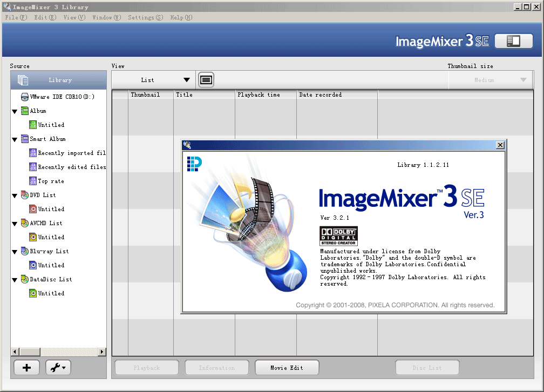Click the Thumbnail column header

click(x=151, y=94)
